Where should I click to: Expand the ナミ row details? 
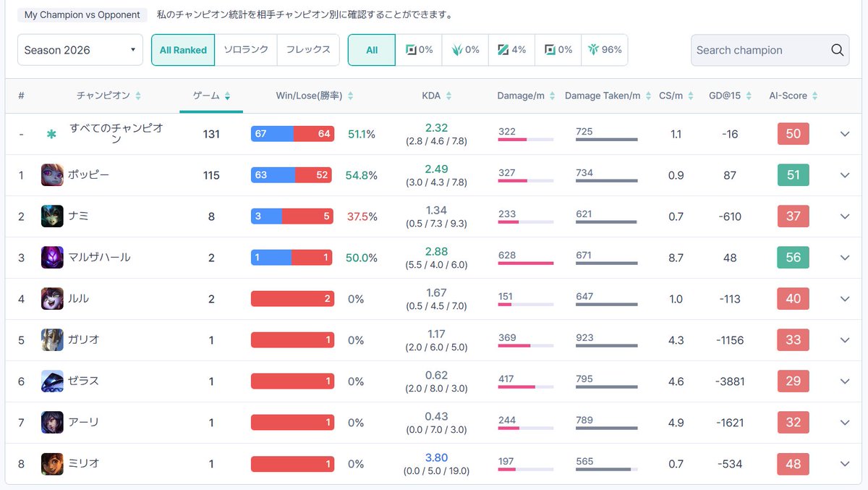pyautogui.click(x=844, y=216)
